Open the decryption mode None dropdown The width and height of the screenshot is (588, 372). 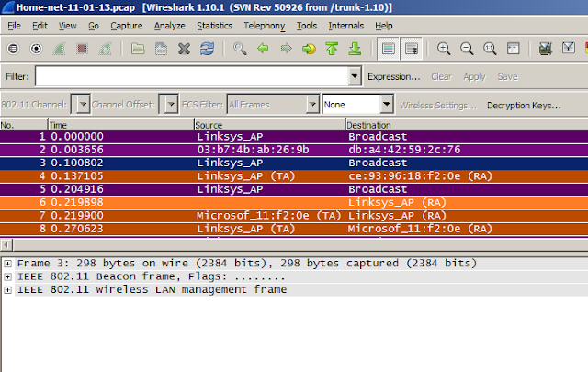pyautogui.click(x=357, y=104)
